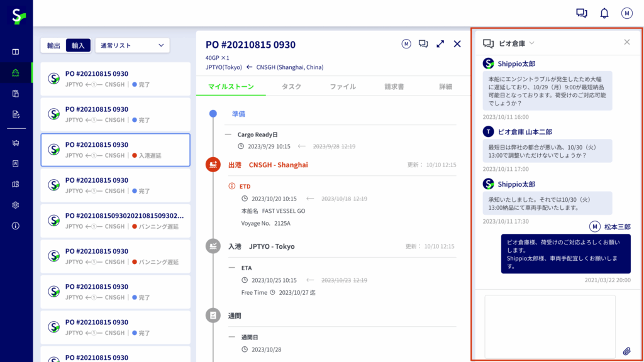Switch to the タスク tab
Viewport: 644px width, 362px height.
pos(291,87)
